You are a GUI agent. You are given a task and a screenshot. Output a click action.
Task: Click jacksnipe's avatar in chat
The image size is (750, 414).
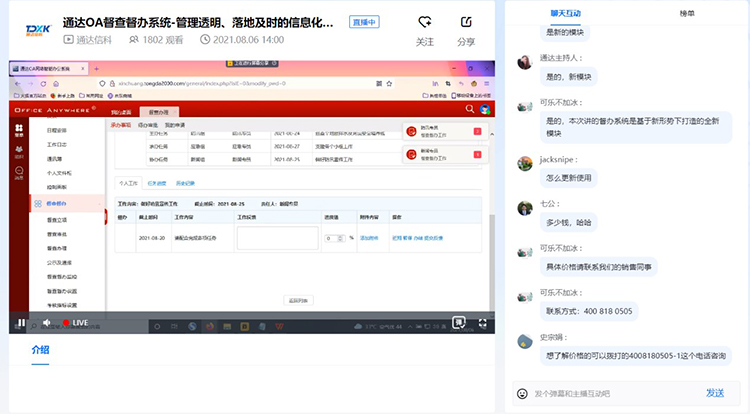click(525, 163)
